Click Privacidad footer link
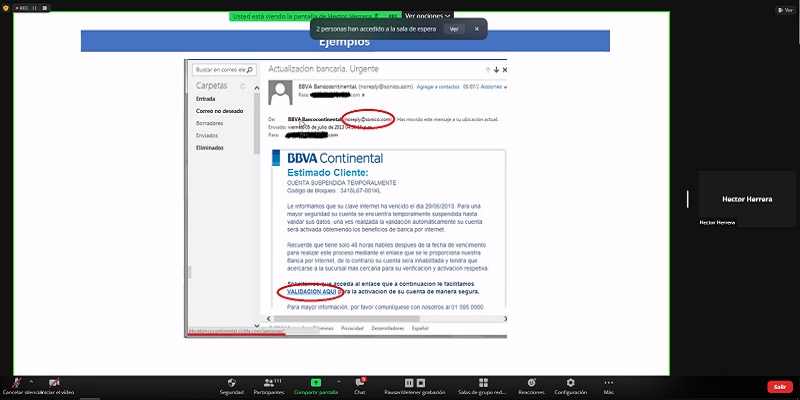The height and width of the screenshot is (400, 800). coord(353,329)
